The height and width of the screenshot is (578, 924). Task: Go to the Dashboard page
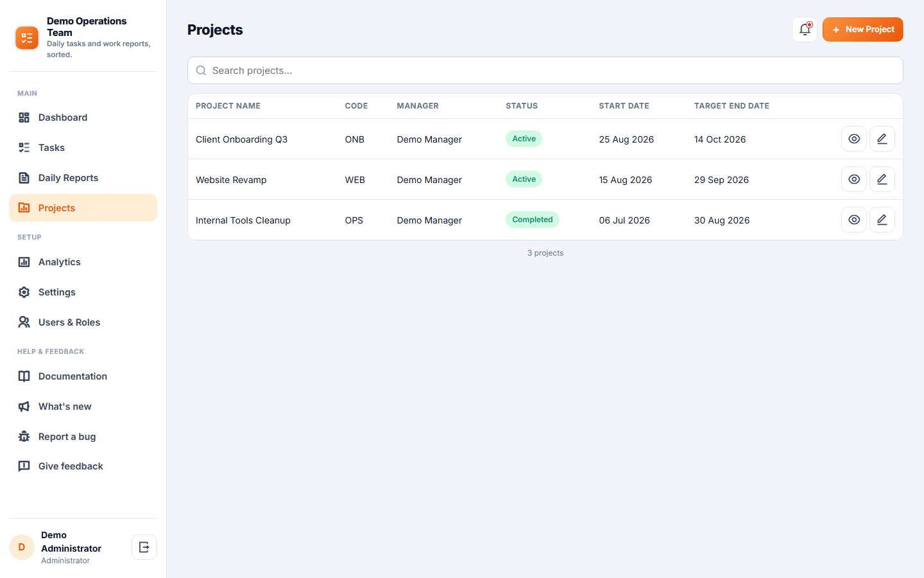point(83,118)
